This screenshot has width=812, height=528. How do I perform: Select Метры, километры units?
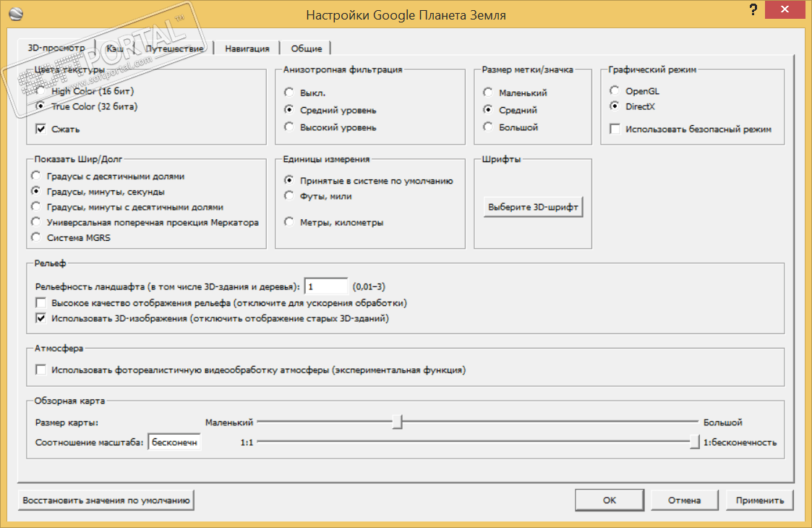[334, 222]
